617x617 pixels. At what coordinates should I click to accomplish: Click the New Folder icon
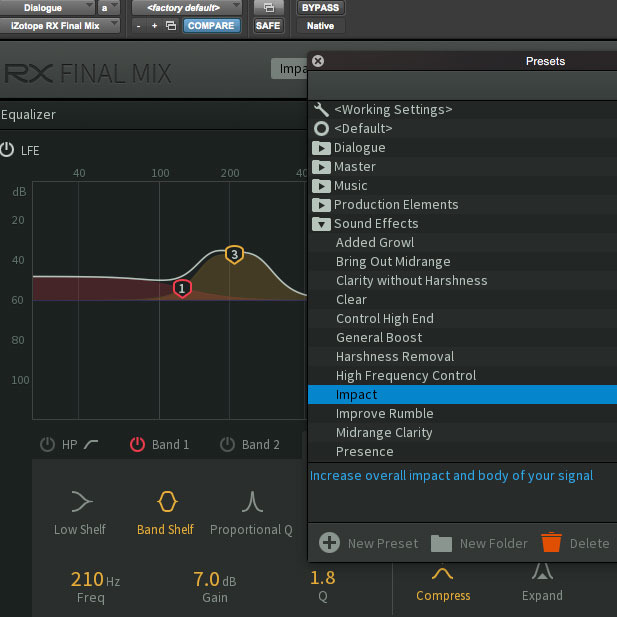point(441,543)
